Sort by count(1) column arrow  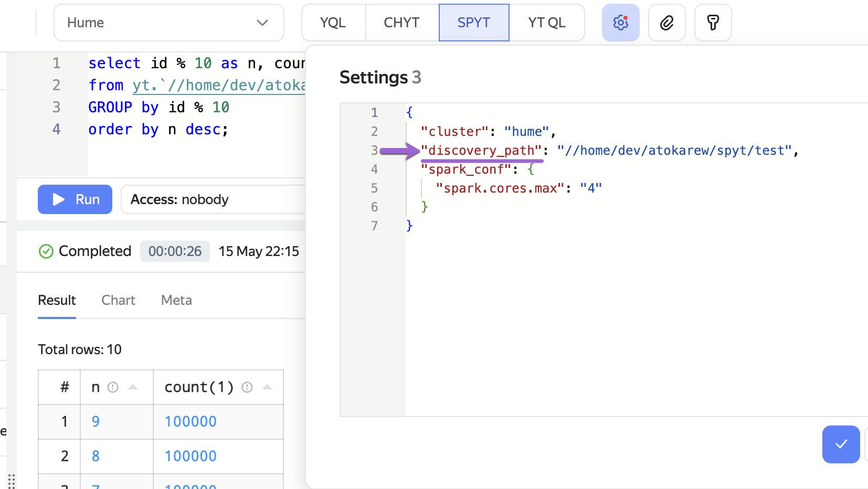coord(267,387)
